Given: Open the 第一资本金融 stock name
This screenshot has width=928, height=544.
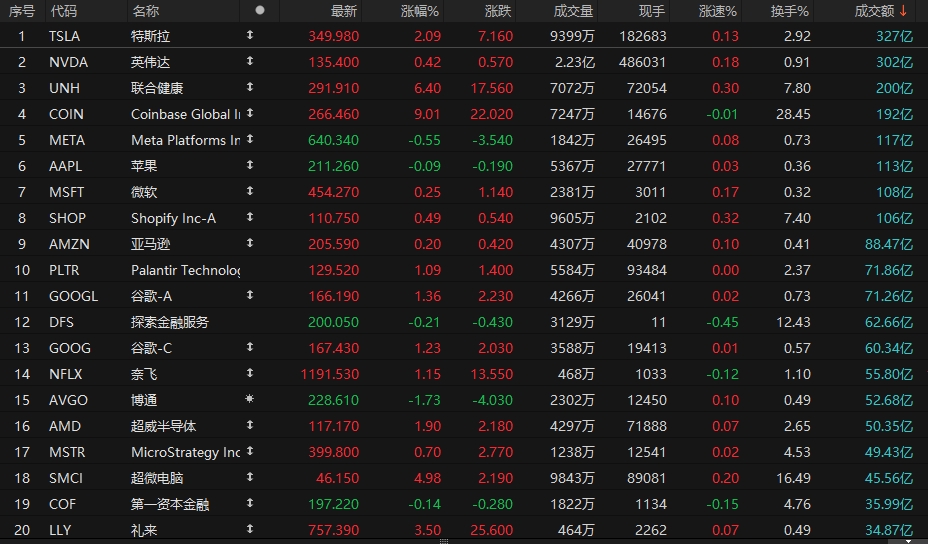Looking at the screenshot, I should (170, 504).
